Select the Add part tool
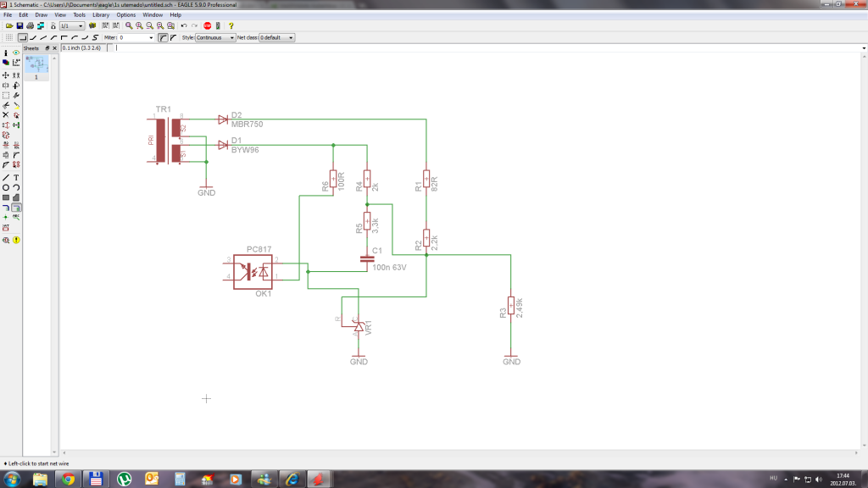Screen dimensions: 868x488 coord(16,115)
